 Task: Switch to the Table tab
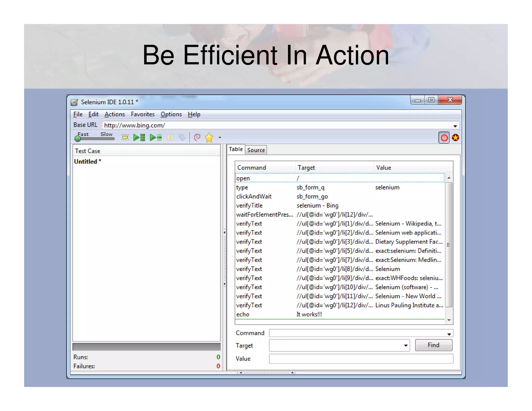pos(236,149)
